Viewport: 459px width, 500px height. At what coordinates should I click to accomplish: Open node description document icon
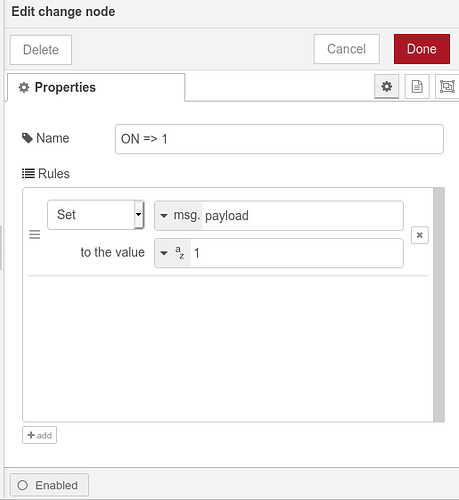pyautogui.click(x=417, y=87)
